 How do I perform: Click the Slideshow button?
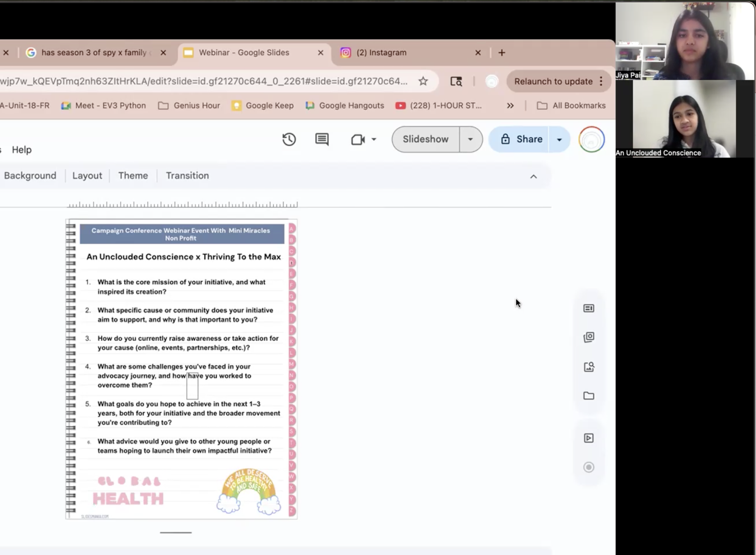[425, 139]
